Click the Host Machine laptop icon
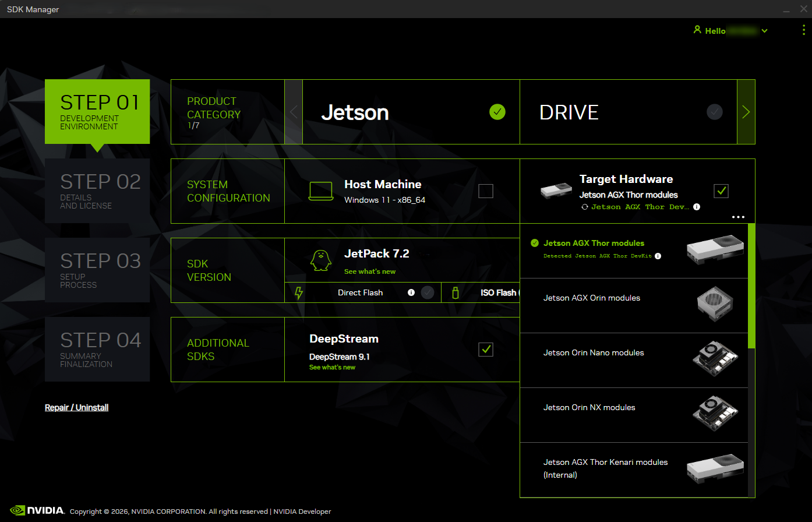The image size is (812, 522). point(321,191)
